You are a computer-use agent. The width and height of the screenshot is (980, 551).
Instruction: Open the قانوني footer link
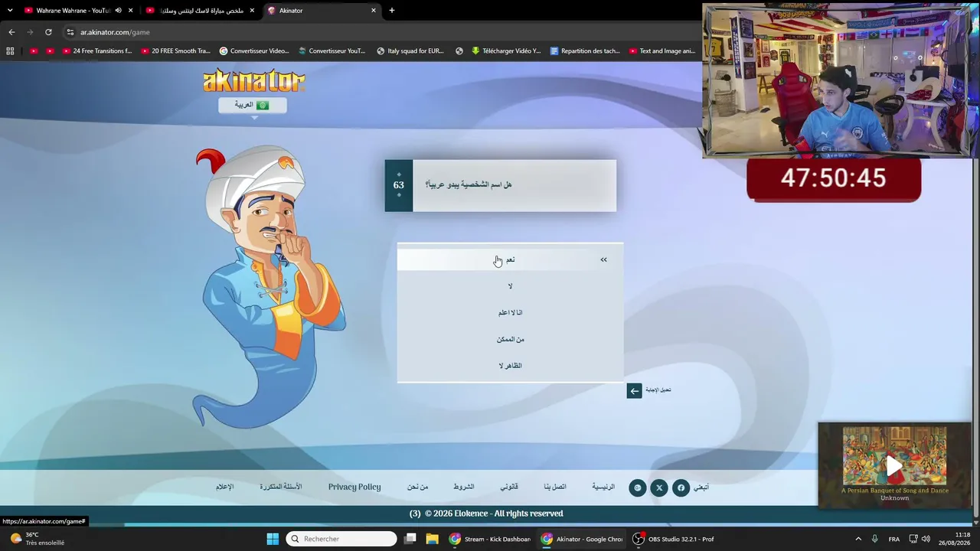coord(509,487)
